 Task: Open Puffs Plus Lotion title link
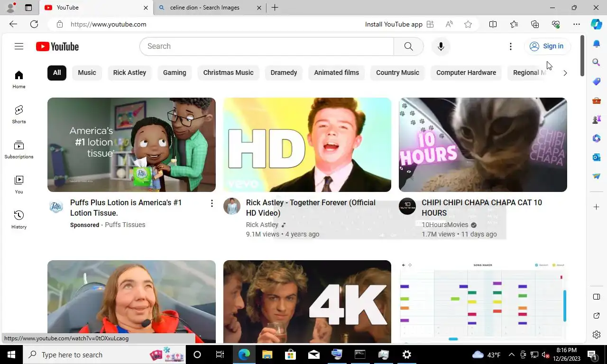point(126,208)
